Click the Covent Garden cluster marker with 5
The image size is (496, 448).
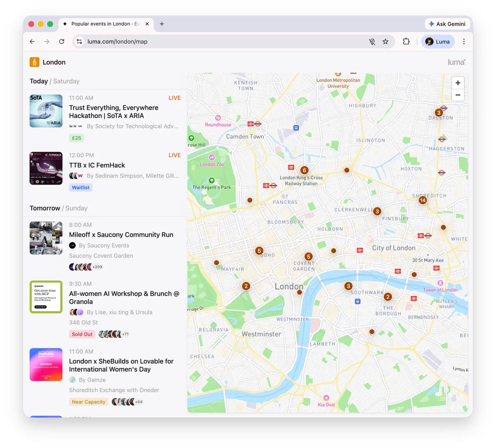pyautogui.click(x=308, y=257)
